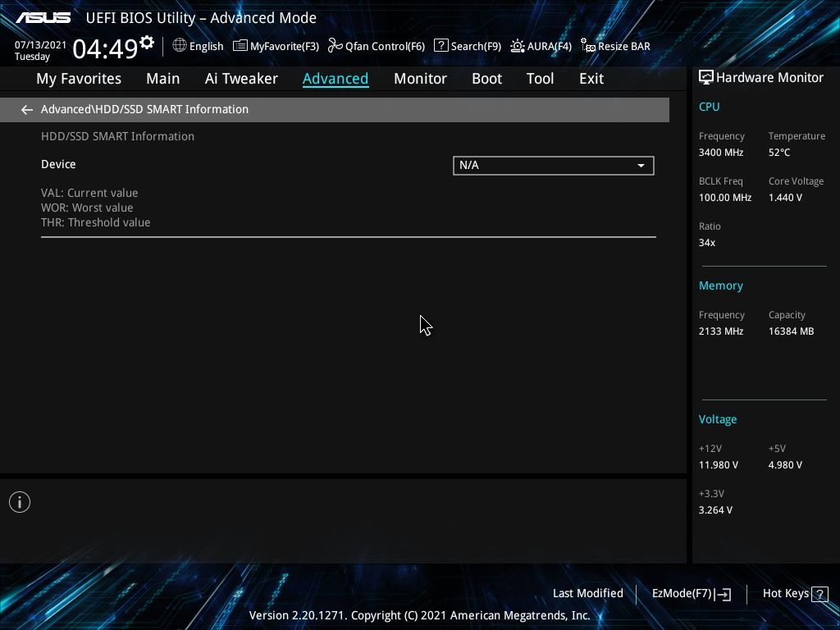This screenshot has width=840, height=630.
Task: Open Qfan Control(F6)
Action: [x=376, y=46]
